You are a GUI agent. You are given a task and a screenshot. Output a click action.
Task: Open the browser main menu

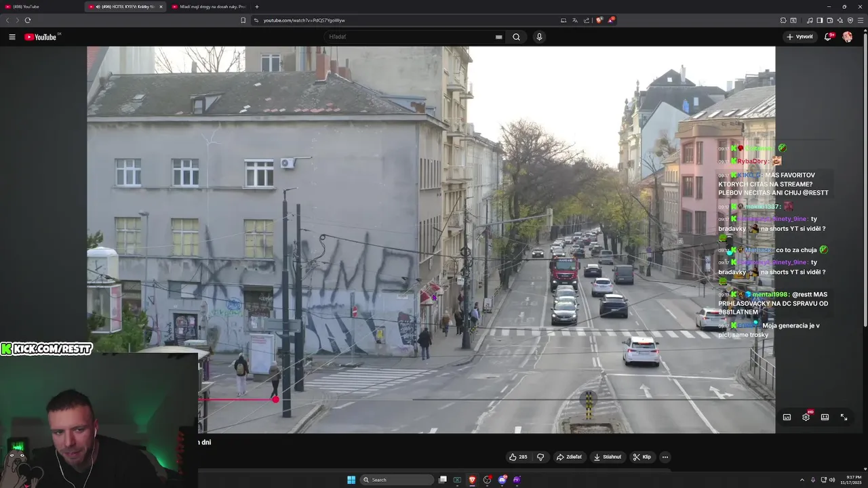[x=861, y=20]
